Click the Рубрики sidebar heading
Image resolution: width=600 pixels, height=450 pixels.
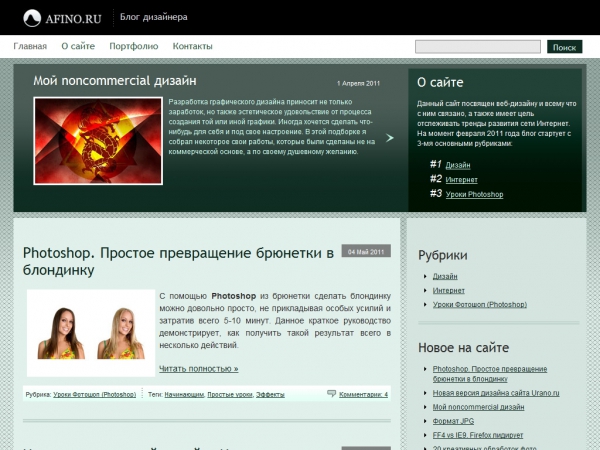click(443, 255)
